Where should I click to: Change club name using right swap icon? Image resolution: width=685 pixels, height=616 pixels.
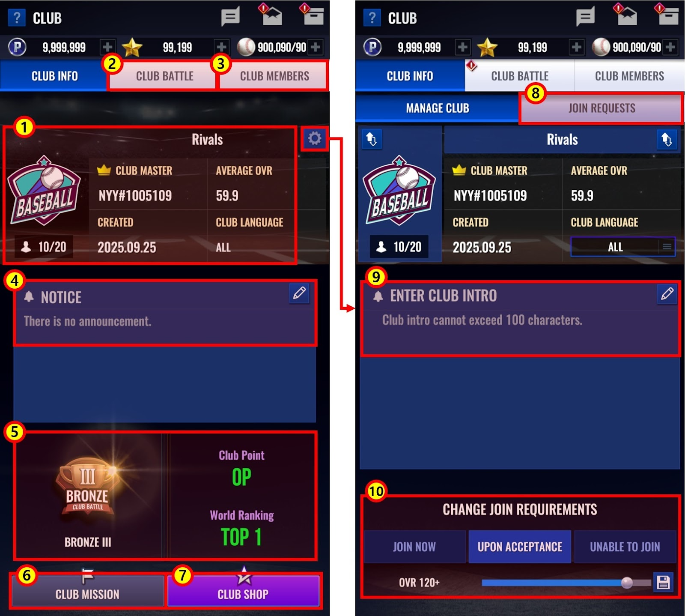pyautogui.click(x=667, y=140)
